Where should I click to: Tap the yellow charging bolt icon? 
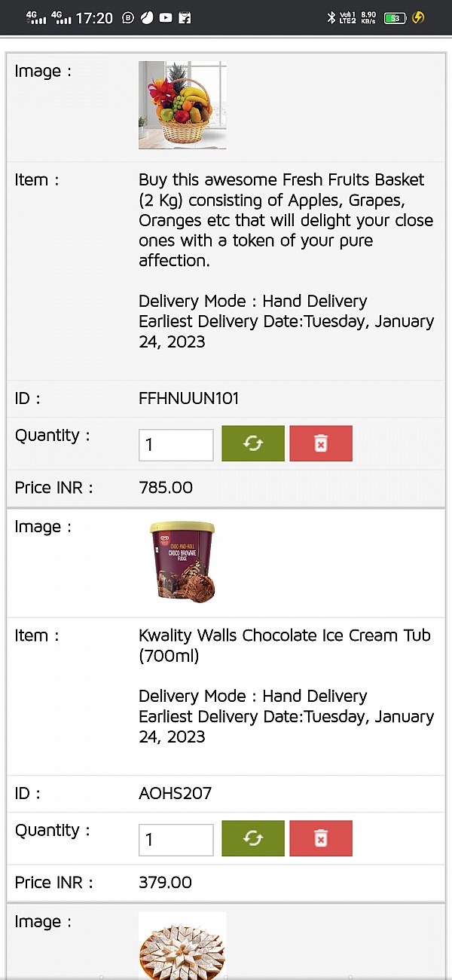419,17
